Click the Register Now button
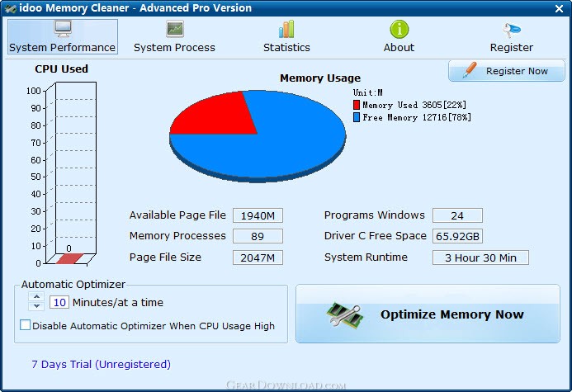Screen dimensions: 572x392 [x=506, y=71]
